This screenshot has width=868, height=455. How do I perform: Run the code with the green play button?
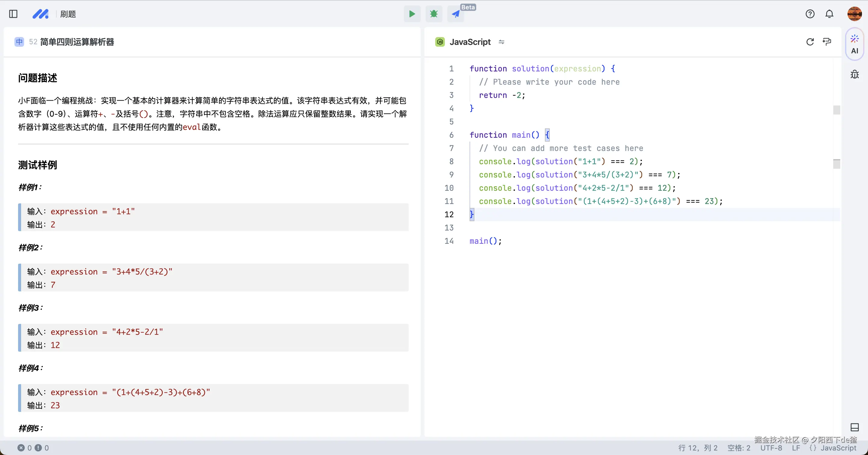412,14
